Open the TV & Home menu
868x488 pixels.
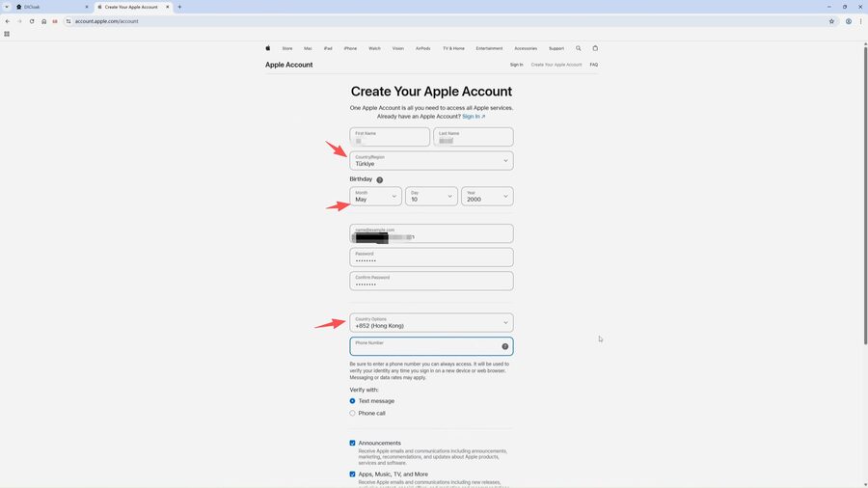[x=453, y=48]
